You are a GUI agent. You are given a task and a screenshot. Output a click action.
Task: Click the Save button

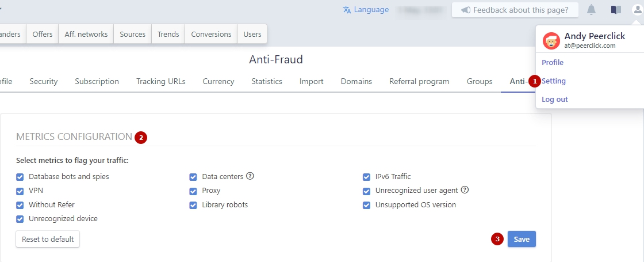pyautogui.click(x=522, y=239)
